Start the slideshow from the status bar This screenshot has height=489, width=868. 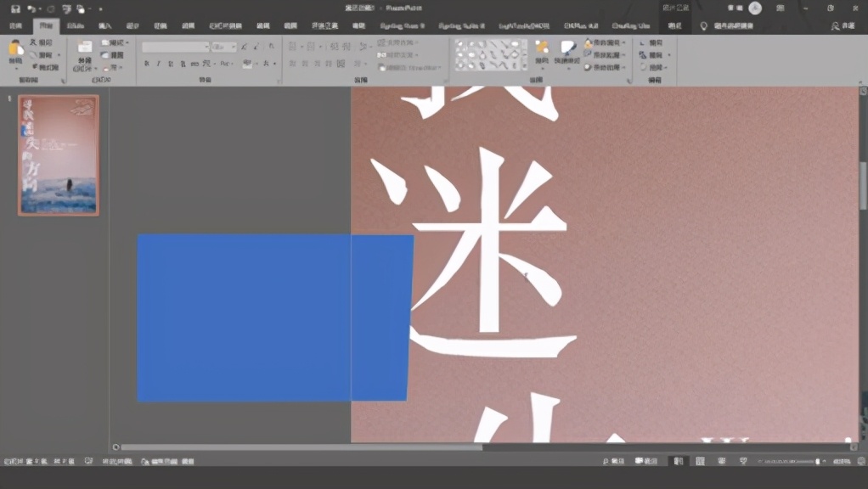coord(743,461)
